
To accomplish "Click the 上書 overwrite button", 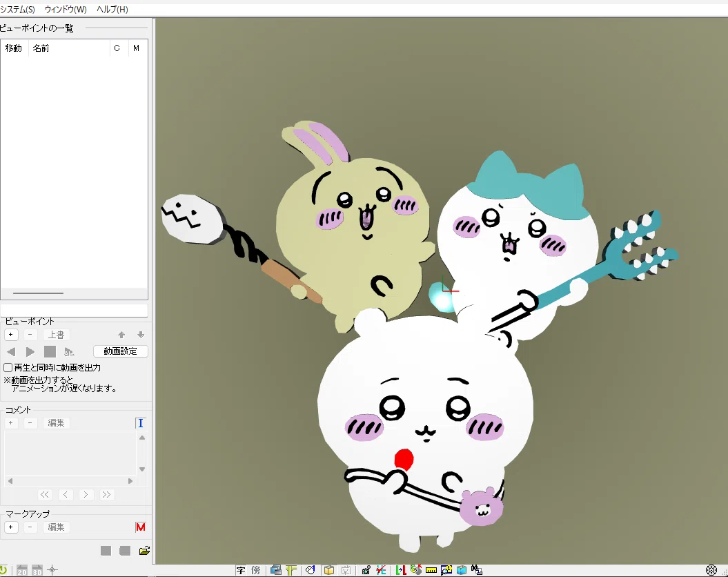I will pos(56,335).
